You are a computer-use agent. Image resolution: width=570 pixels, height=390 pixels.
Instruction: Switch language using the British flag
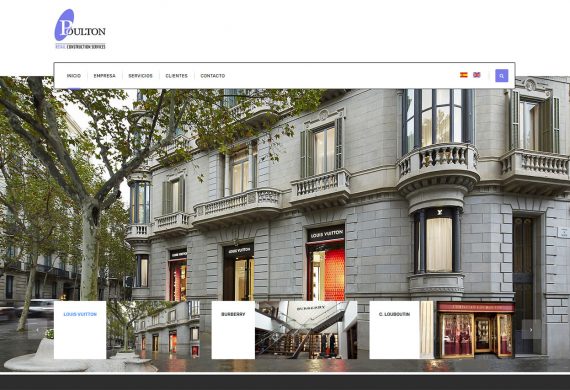point(477,75)
